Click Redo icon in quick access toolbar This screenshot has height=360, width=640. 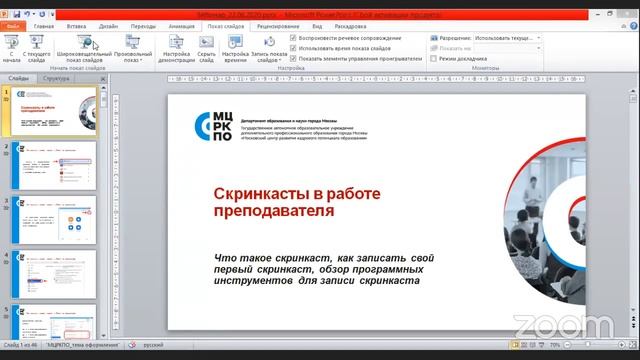pos(42,14)
